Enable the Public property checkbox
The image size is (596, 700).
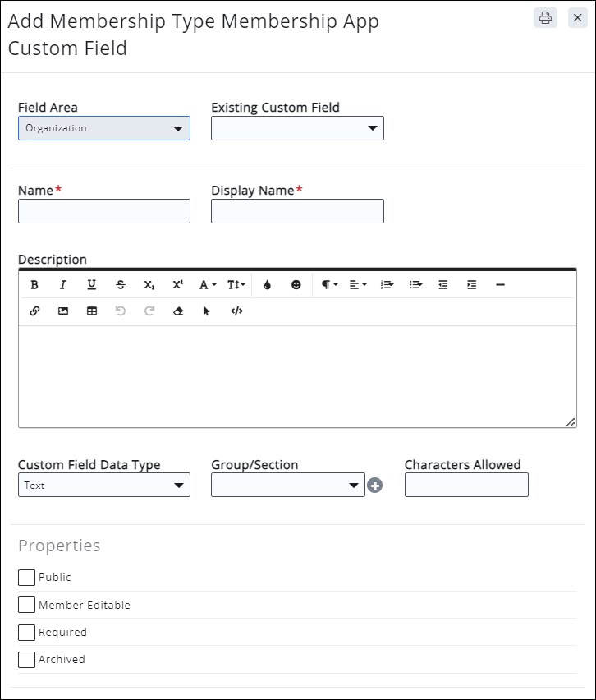click(x=27, y=578)
